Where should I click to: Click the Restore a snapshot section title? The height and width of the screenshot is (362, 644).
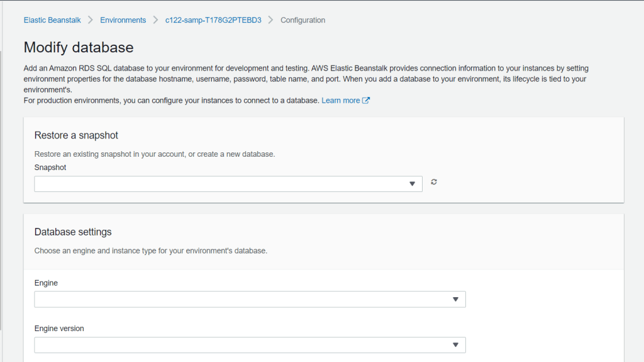pyautogui.click(x=76, y=135)
